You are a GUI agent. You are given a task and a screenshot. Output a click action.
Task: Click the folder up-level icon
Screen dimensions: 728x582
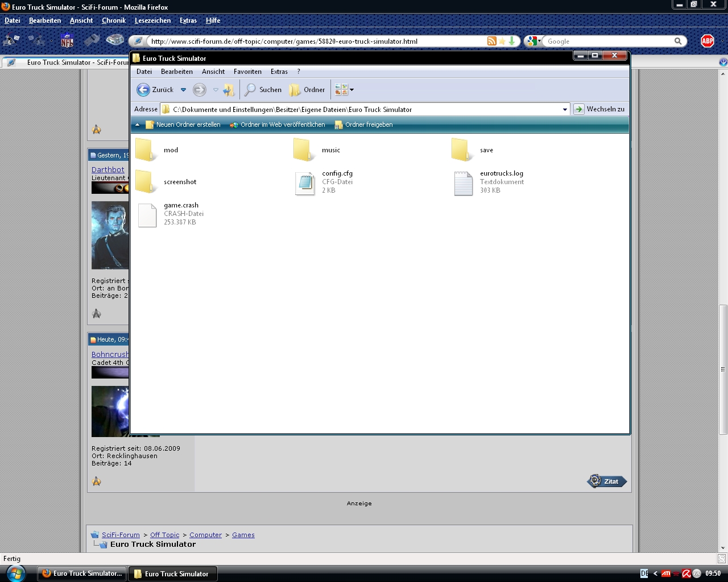229,90
